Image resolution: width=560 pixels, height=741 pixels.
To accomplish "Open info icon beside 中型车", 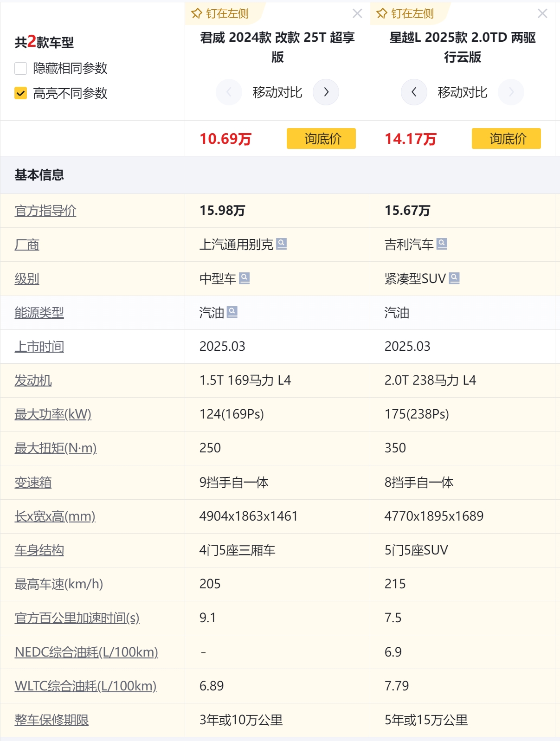I will (245, 278).
